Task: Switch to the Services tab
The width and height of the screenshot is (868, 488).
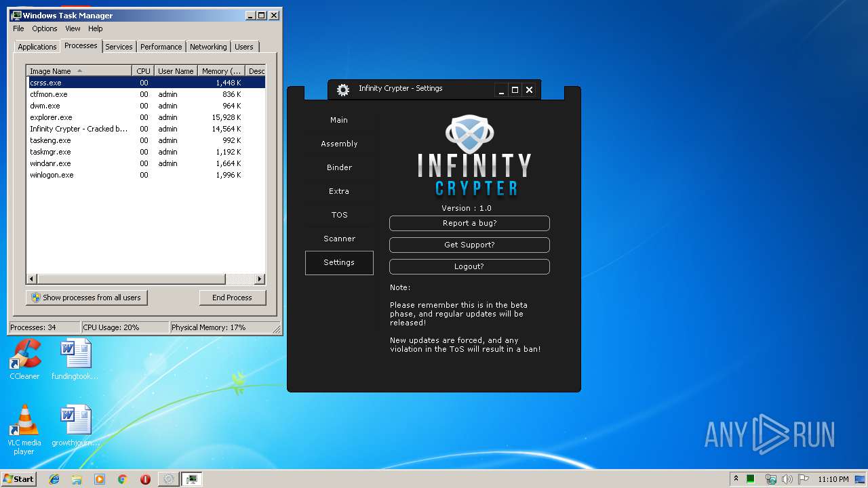Action: click(x=119, y=47)
